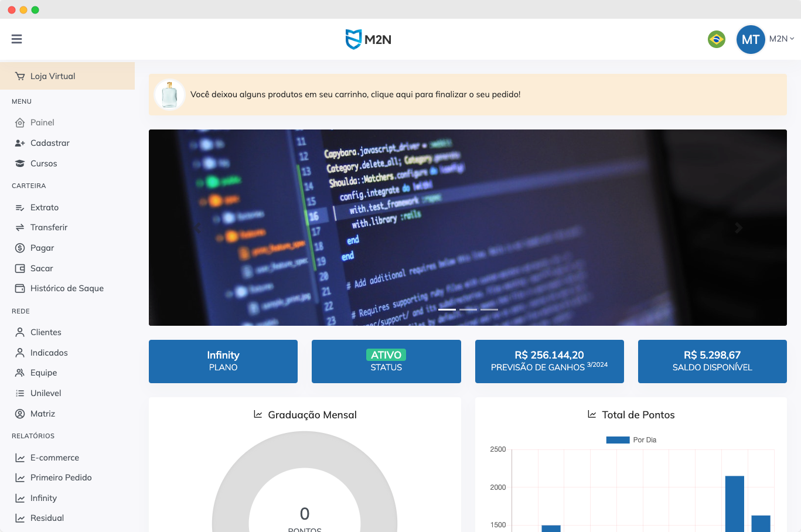801x532 pixels.
Task: Select the Transferir arrows icon
Action: tap(19, 227)
